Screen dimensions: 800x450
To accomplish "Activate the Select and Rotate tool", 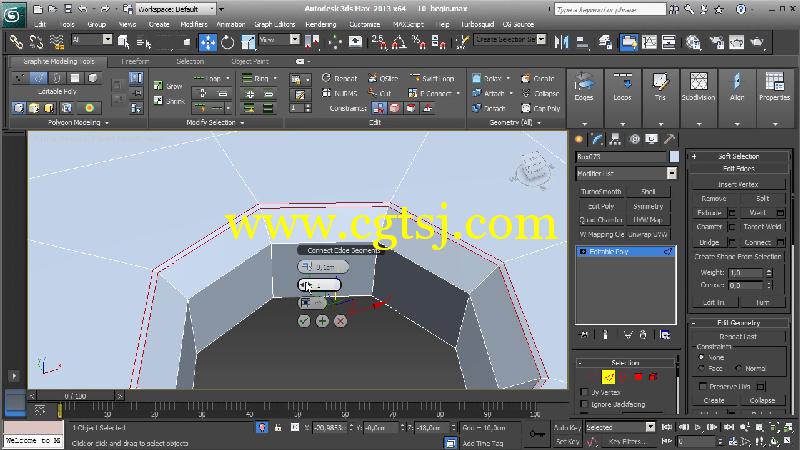I will click(228, 42).
